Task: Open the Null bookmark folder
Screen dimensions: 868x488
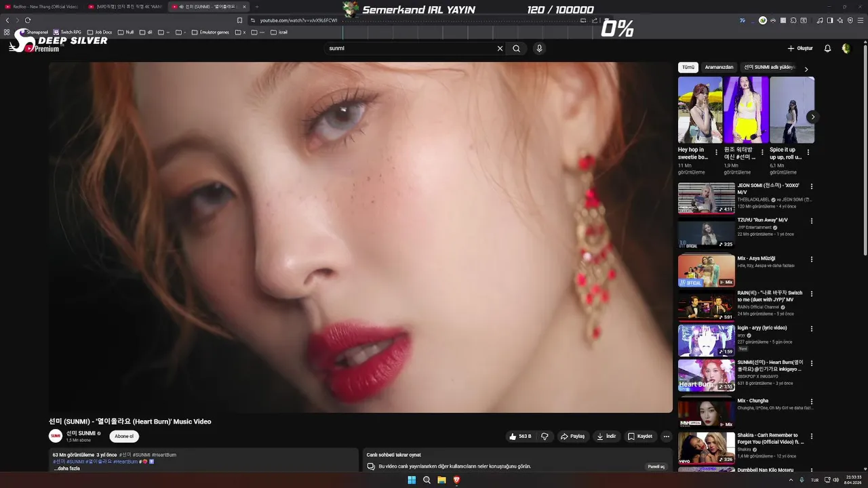Action: click(x=125, y=32)
